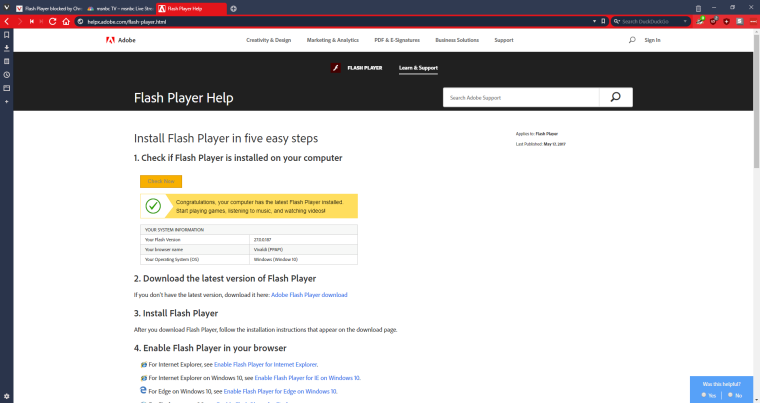Click the page vertical scrollbar thumb

[x=756, y=101]
